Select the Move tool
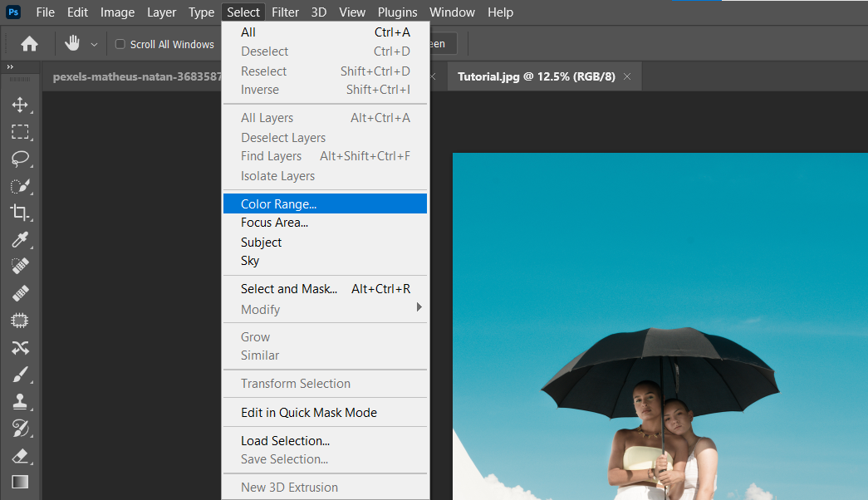The width and height of the screenshot is (868, 500). click(20, 105)
